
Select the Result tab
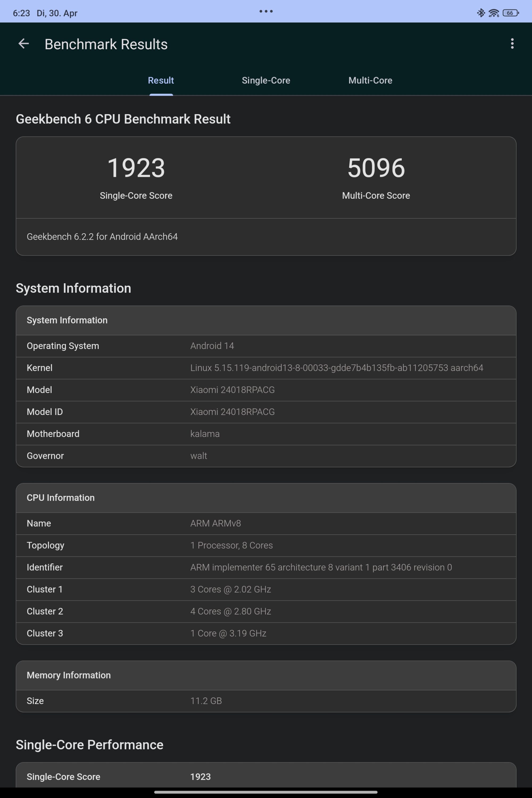(161, 80)
